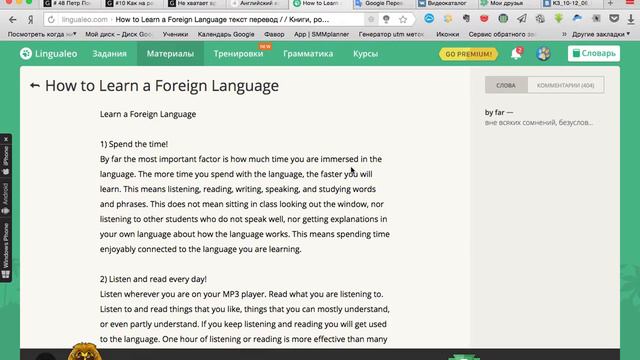Open Генератор utm меток bookmark
The width and height of the screenshot is (640, 360).
(391, 34)
